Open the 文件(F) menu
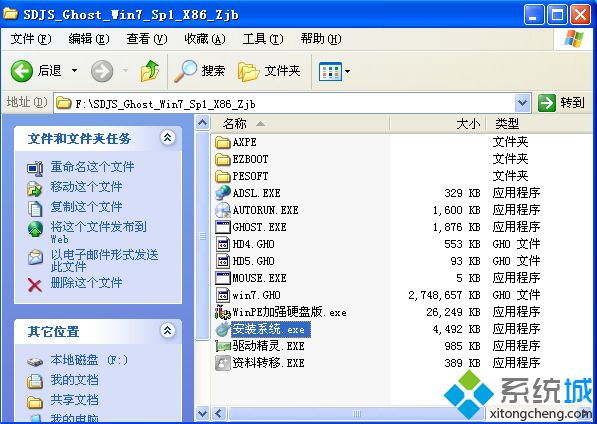The image size is (597, 424). click(31, 38)
